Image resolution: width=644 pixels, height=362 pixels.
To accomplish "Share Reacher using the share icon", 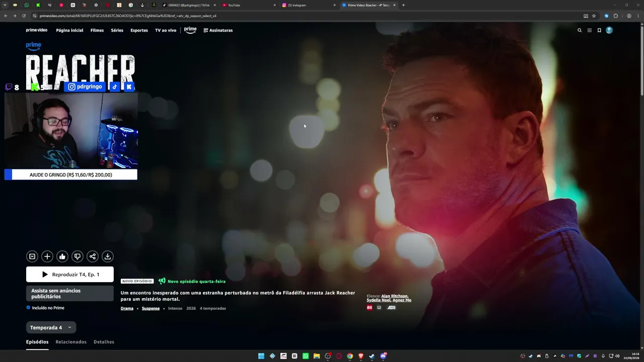I will [x=93, y=256].
